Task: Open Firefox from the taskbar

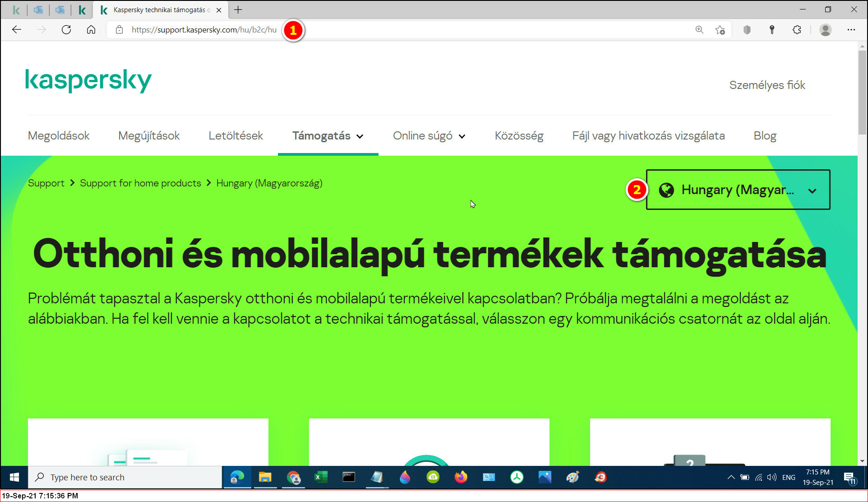Action: coord(461,477)
